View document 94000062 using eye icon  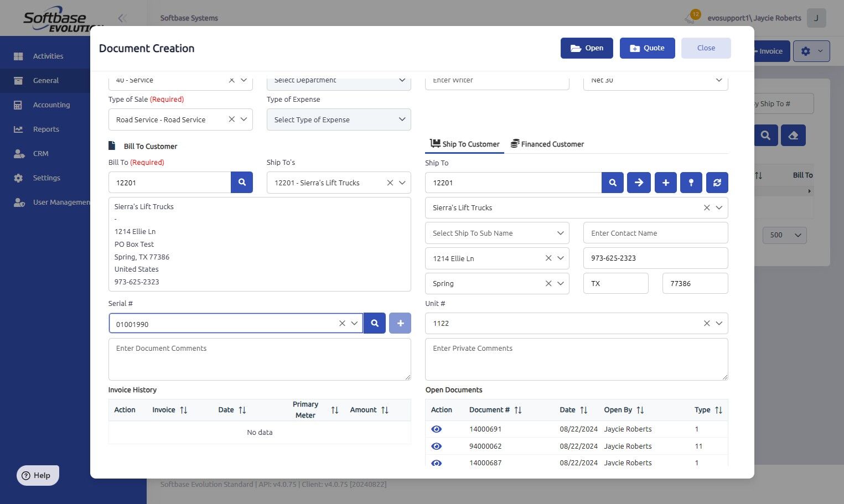(x=437, y=446)
